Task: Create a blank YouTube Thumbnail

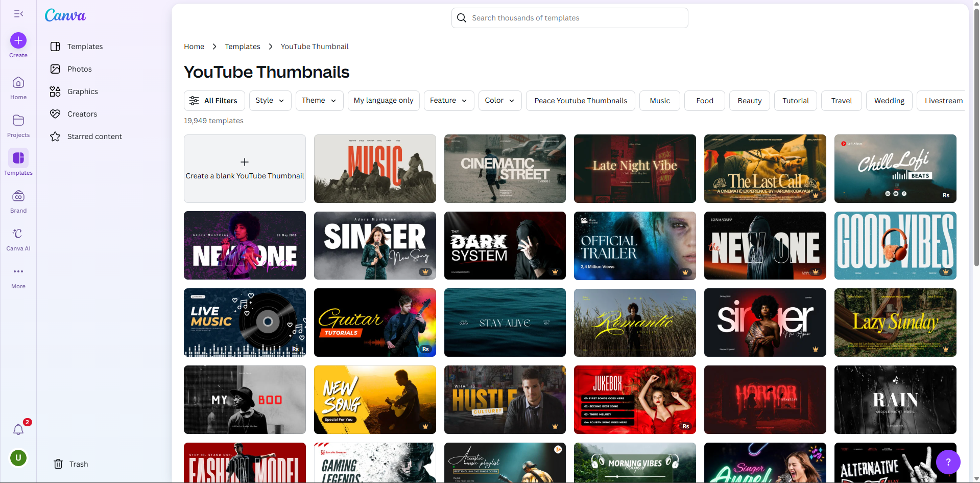Action: coord(244,169)
